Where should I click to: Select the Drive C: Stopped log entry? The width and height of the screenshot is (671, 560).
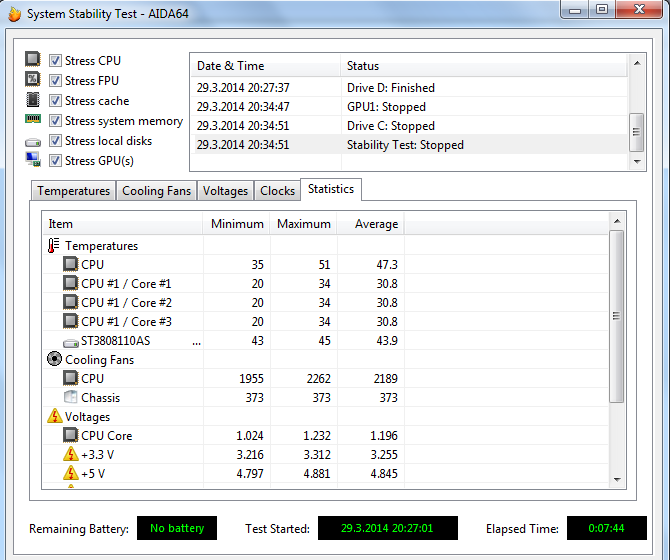point(409,126)
